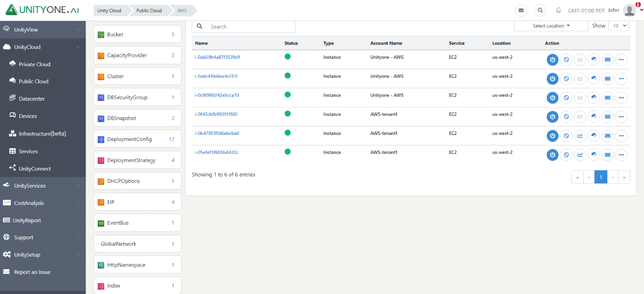Select the Bucket resource card
Screen dimensions: 644x294
(137, 35)
